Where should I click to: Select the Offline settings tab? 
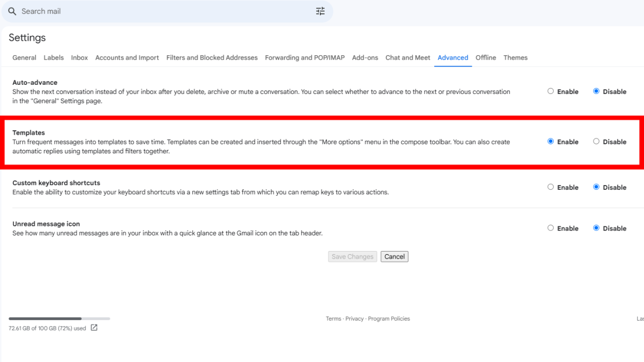tap(486, 57)
